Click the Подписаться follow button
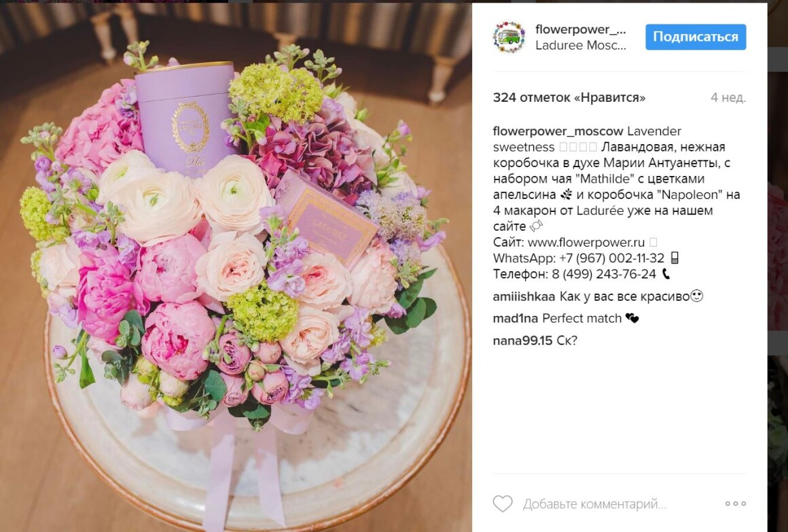The width and height of the screenshot is (788, 532). 696,37
